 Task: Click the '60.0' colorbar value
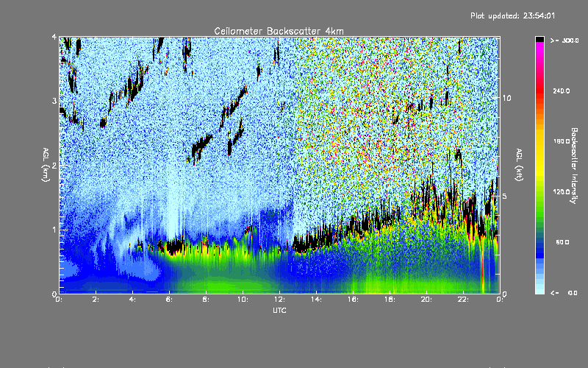[x=562, y=242]
